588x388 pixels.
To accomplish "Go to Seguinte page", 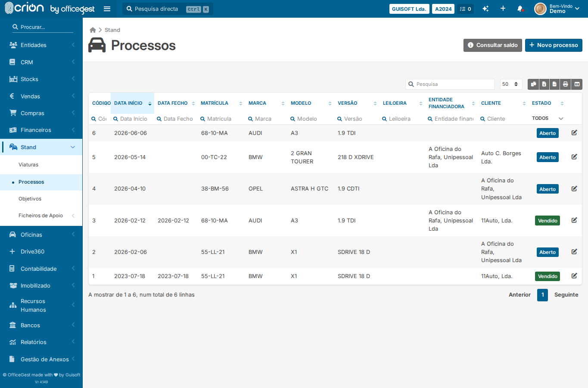I will coord(566,295).
